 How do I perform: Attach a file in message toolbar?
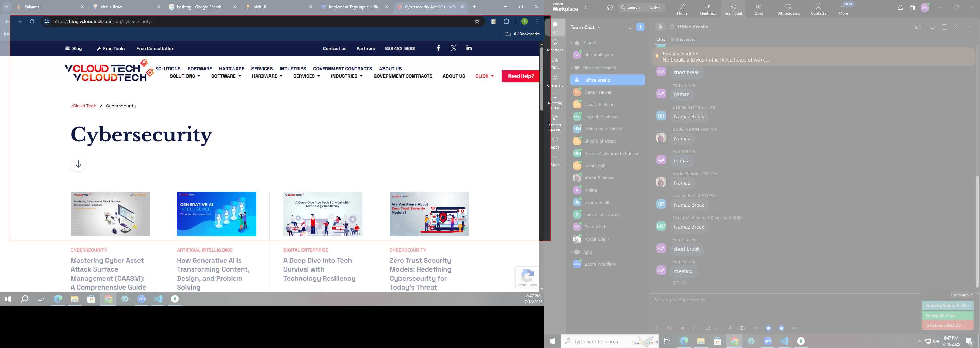695,328
